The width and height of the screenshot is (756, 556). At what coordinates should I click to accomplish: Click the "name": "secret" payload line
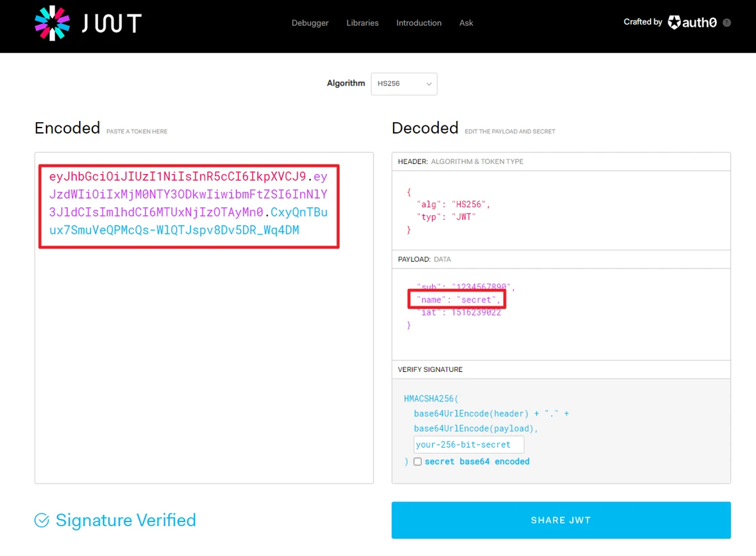point(457,300)
